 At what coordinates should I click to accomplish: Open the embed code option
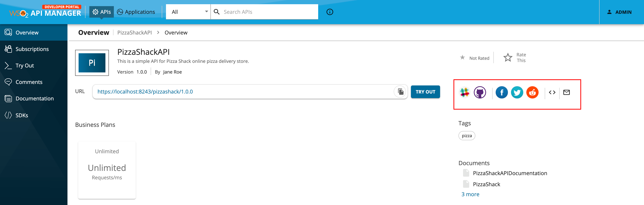552,92
